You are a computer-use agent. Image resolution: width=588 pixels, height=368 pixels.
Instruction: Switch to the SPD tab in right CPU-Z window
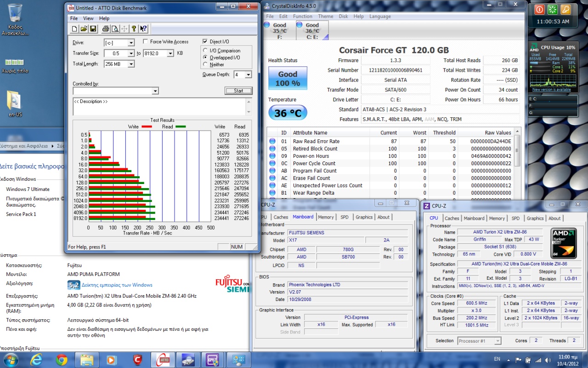click(x=516, y=218)
